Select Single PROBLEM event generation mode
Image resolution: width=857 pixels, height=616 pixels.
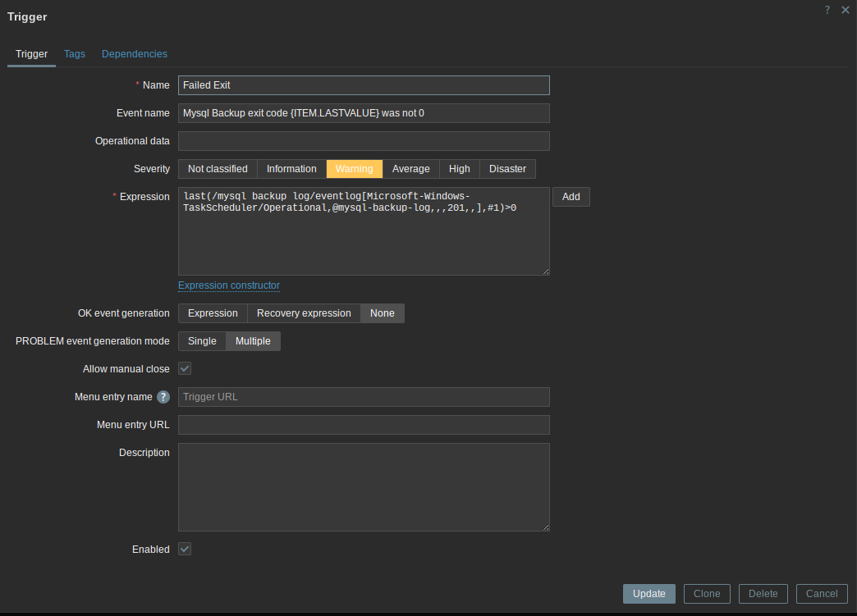202,341
